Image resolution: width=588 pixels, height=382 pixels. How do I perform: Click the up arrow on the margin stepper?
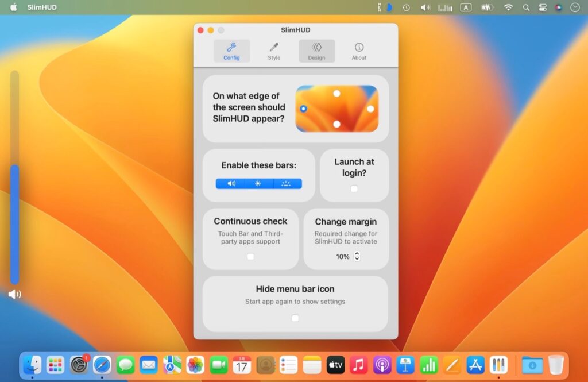coord(357,254)
